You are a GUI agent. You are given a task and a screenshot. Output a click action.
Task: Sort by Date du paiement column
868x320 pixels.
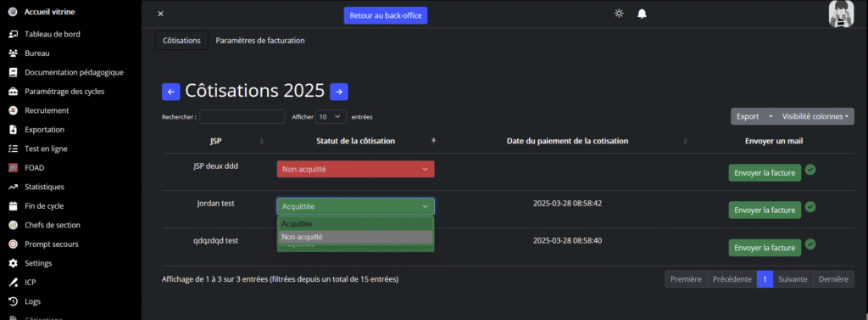[567, 141]
